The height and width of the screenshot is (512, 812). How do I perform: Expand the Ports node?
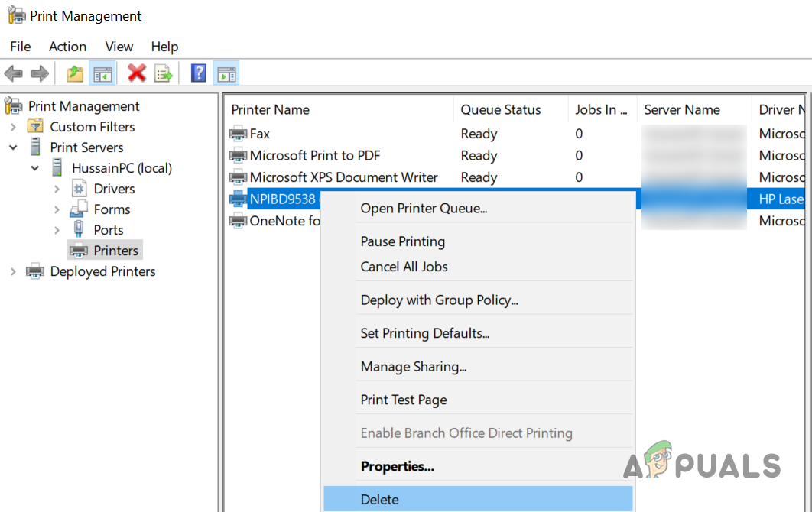pos(57,230)
